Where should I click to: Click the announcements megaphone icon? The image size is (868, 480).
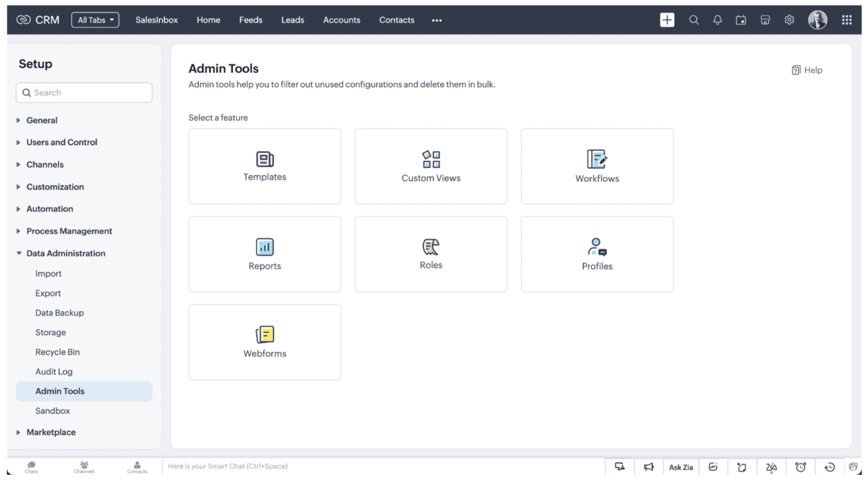click(649, 467)
